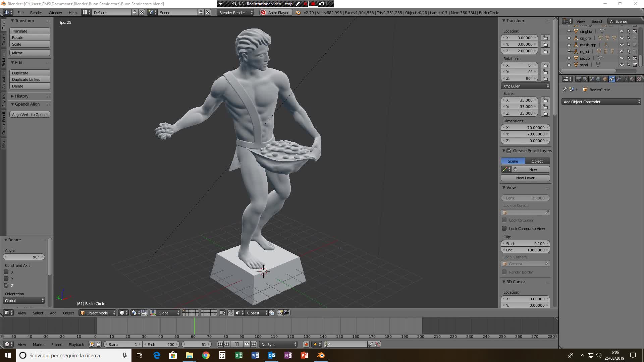The width and height of the screenshot is (644, 362).
Task: Jump to next keyframe
Action: pyautogui.click(x=247, y=344)
